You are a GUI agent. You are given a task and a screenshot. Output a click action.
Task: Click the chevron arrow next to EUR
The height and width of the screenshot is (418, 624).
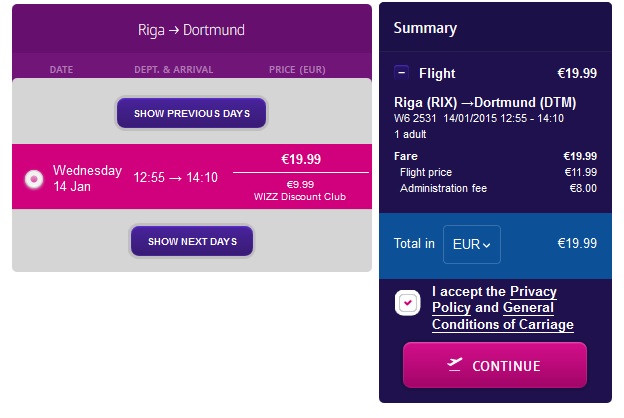click(x=486, y=245)
